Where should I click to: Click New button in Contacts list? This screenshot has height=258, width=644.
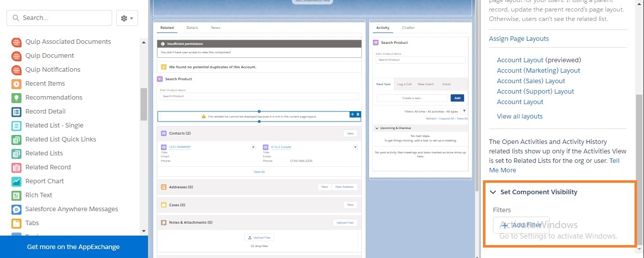[x=350, y=133]
